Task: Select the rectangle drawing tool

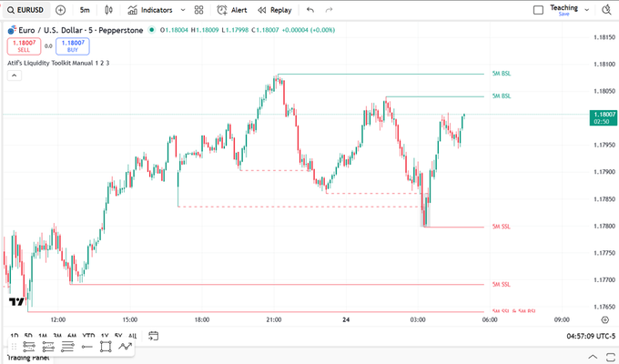Action: [x=106, y=347]
